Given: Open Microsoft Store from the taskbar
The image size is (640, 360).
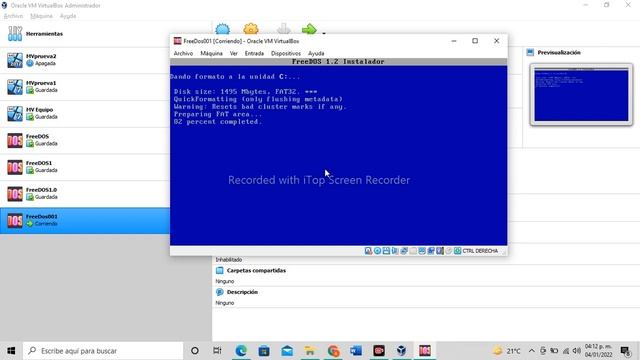Looking at the screenshot, I should (x=264, y=351).
